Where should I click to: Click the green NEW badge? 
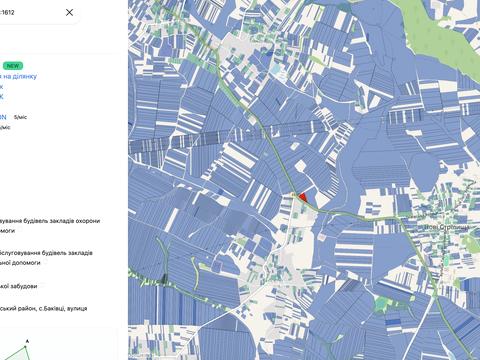[13, 66]
